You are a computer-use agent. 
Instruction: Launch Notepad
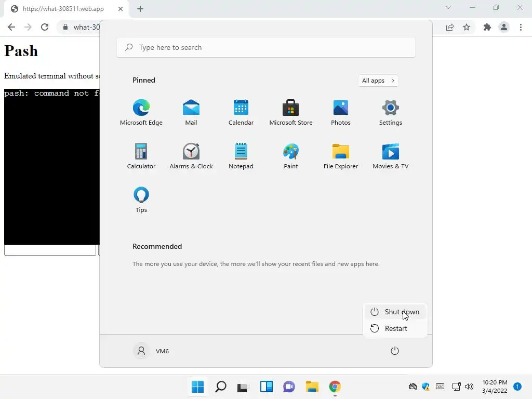241,156
